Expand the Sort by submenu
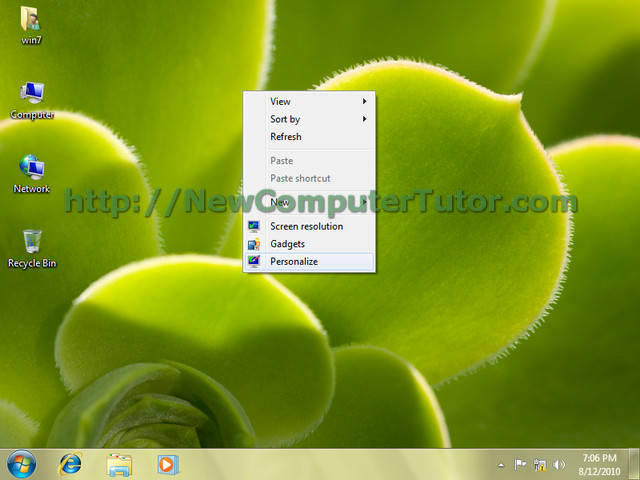Image resolution: width=640 pixels, height=480 pixels. click(x=309, y=119)
